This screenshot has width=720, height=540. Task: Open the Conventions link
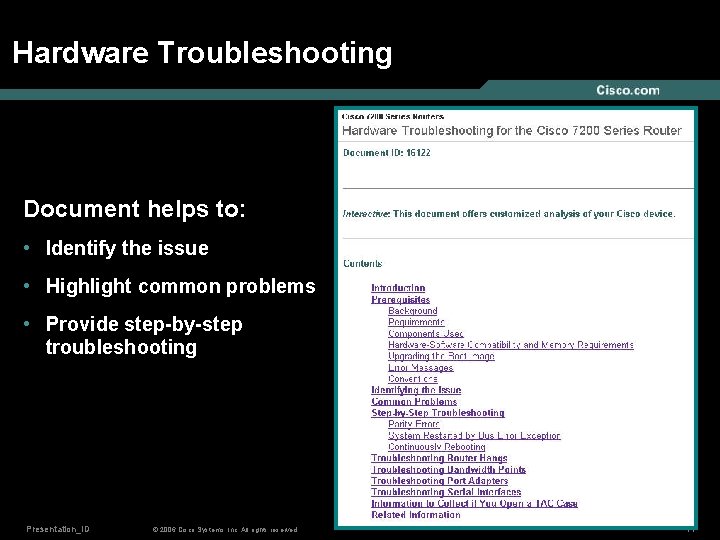point(412,379)
